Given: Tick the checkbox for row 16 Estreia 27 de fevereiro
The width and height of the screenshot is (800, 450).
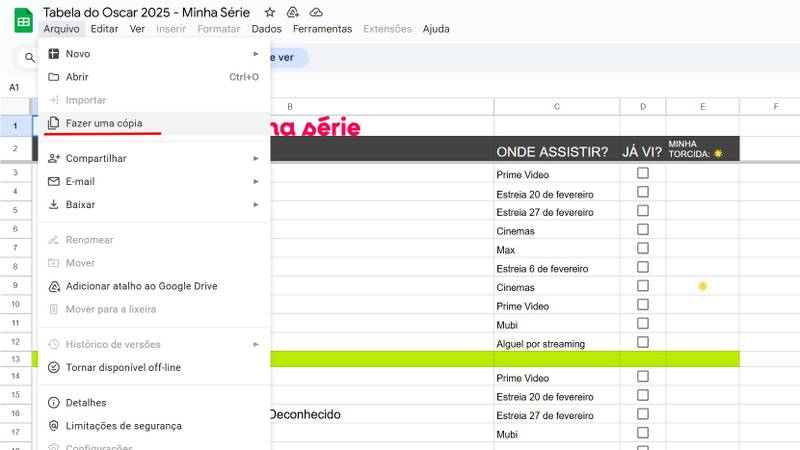Looking at the screenshot, I should pyautogui.click(x=643, y=414).
